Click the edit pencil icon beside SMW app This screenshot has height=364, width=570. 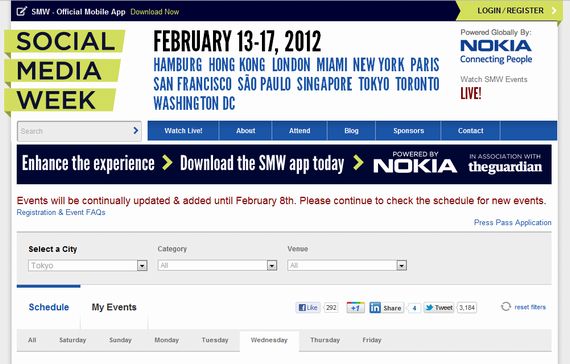click(21, 11)
